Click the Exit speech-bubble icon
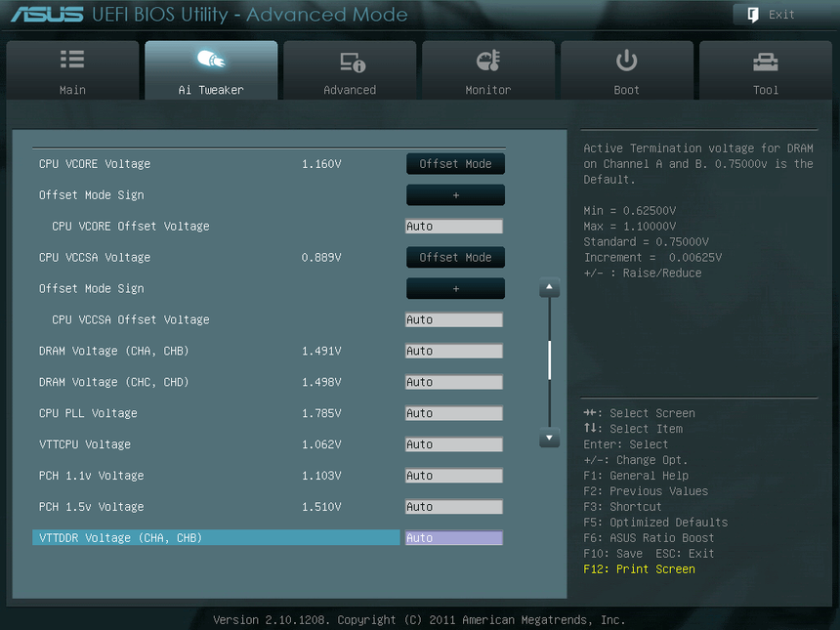This screenshot has width=840, height=630. click(751, 14)
